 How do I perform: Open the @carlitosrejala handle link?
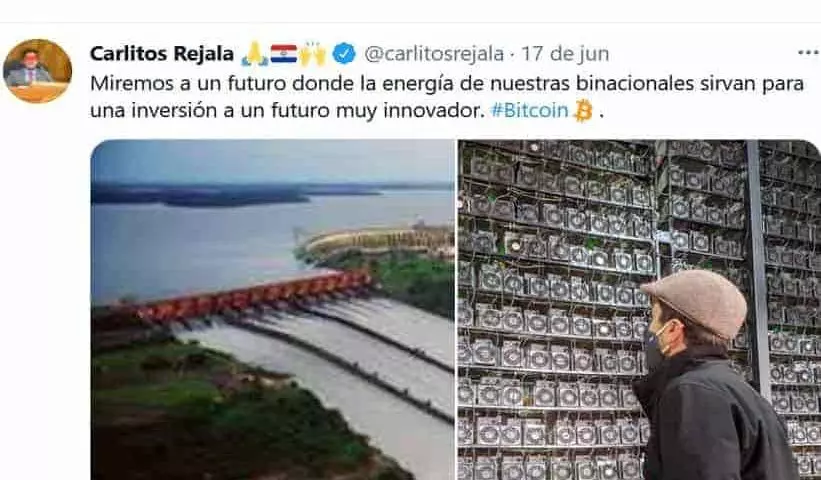tap(434, 54)
